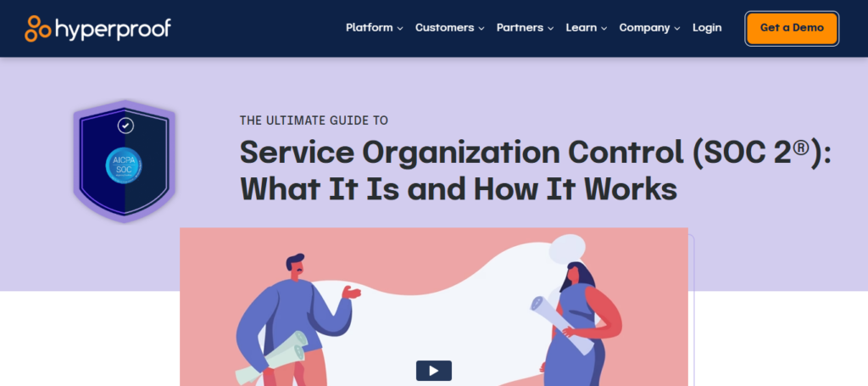Click the Get a Demo button
Viewport: 868px width, 386px height.
point(792,28)
